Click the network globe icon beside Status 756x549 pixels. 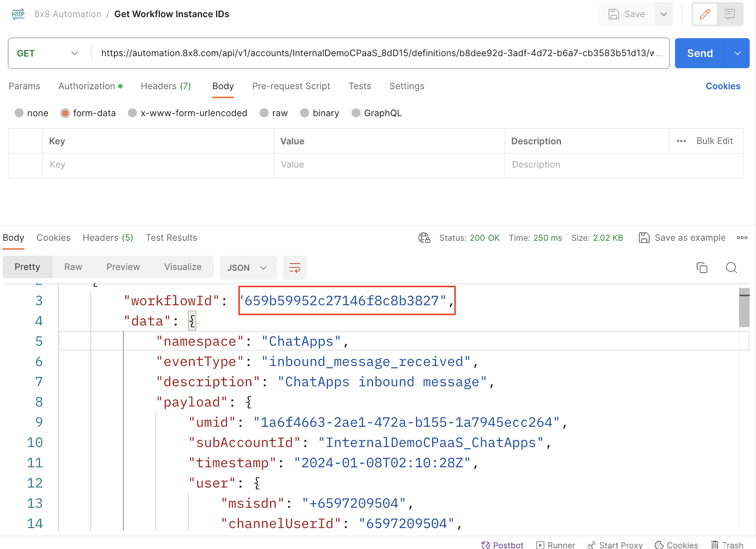click(x=424, y=238)
